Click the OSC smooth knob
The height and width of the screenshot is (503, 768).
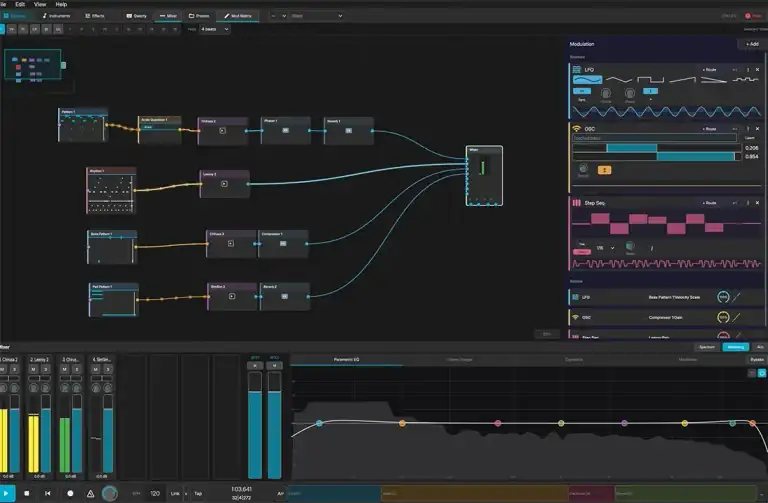click(x=583, y=169)
